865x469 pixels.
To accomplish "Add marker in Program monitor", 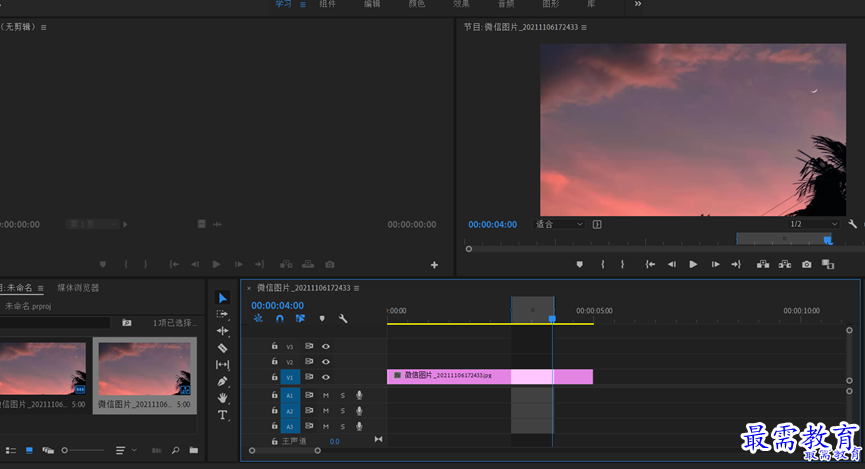I will pyautogui.click(x=579, y=264).
